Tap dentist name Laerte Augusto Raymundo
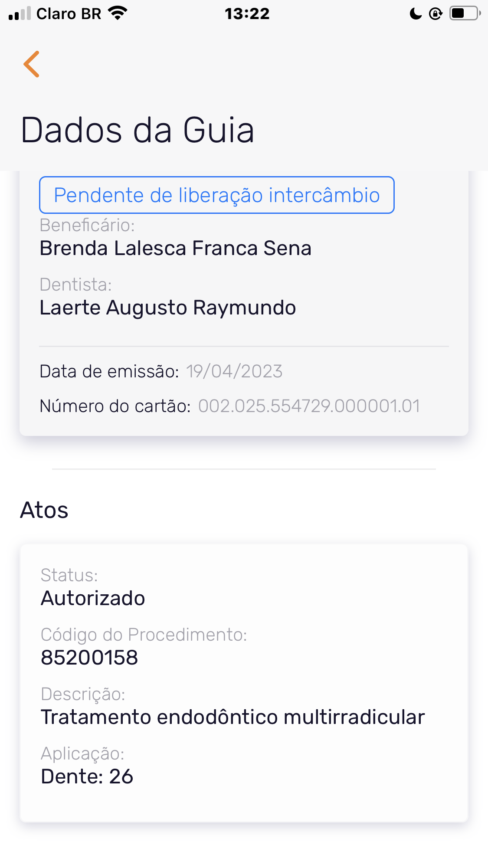The image size is (488, 868). (x=167, y=308)
